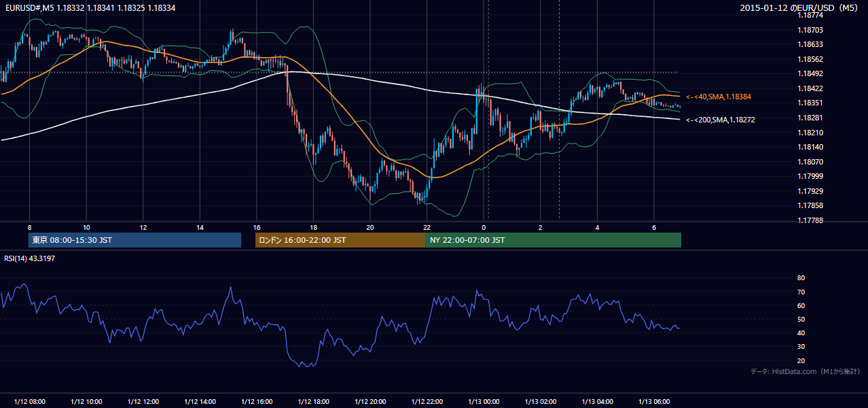
Task: Click the ロンドン 16:00-22:00 JST session bar
Action: tap(340, 240)
